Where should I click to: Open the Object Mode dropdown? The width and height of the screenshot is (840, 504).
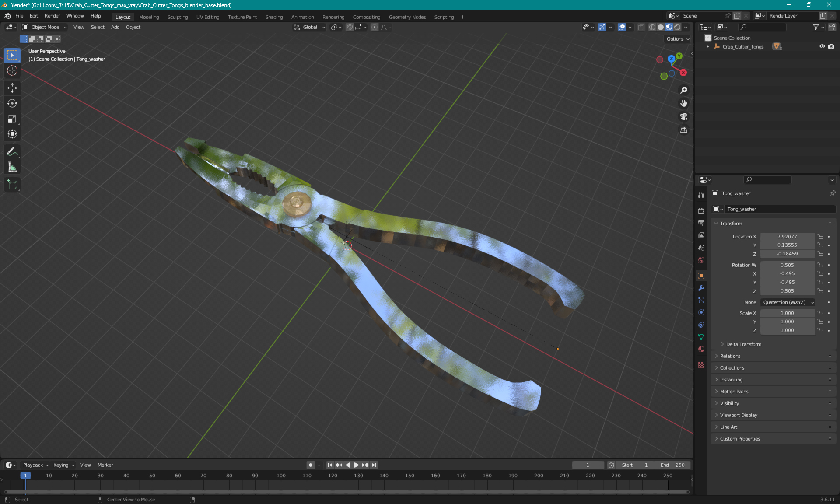point(45,27)
